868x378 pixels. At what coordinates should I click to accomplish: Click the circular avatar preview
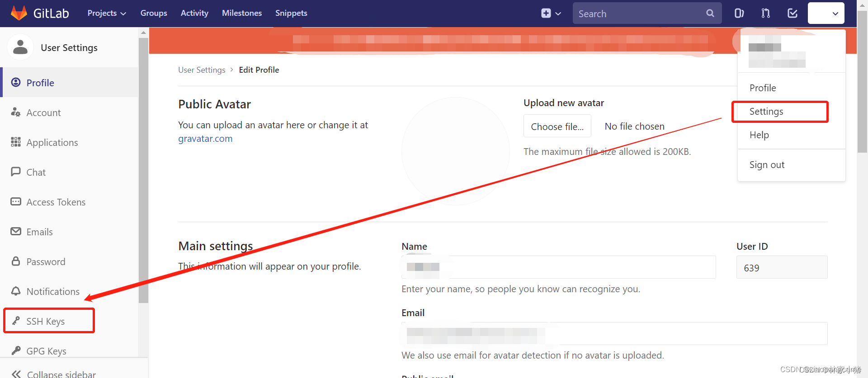(x=456, y=151)
